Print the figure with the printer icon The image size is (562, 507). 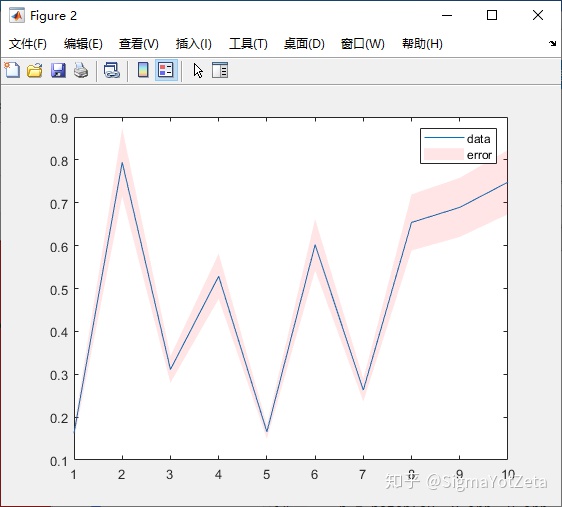(x=81, y=70)
